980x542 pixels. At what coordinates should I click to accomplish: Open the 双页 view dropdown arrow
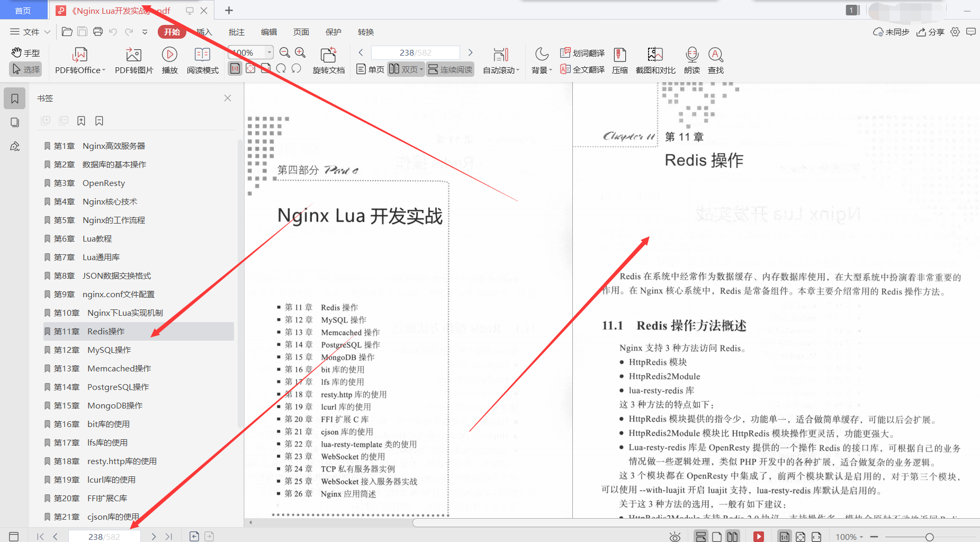point(420,69)
